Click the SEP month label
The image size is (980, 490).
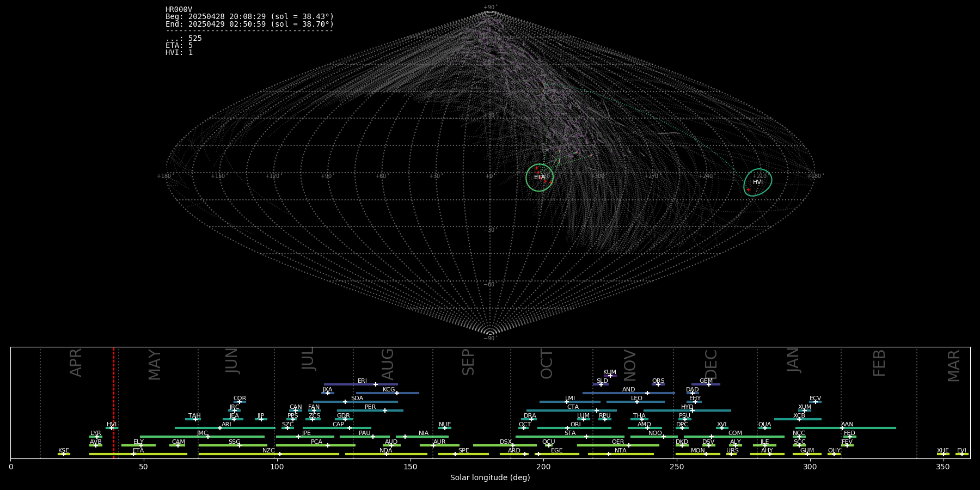468,363
